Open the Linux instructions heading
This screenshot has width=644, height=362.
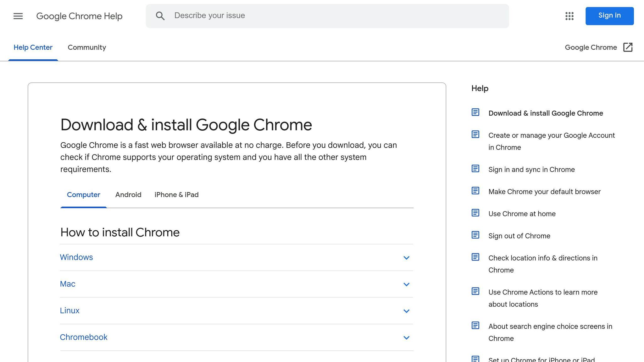pos(69,311)
